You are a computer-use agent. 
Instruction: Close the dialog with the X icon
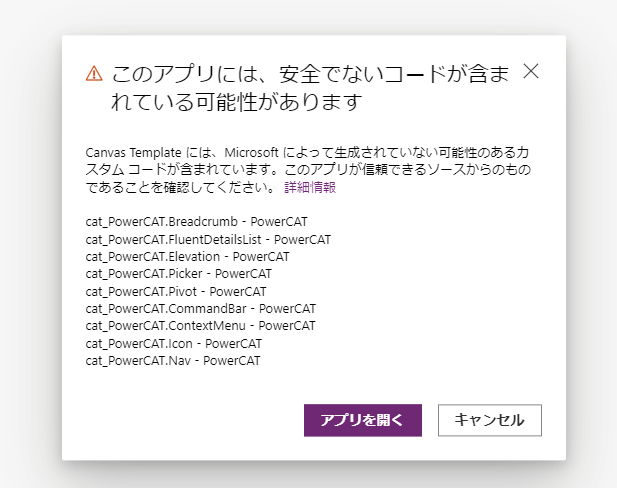click(531, 72)
